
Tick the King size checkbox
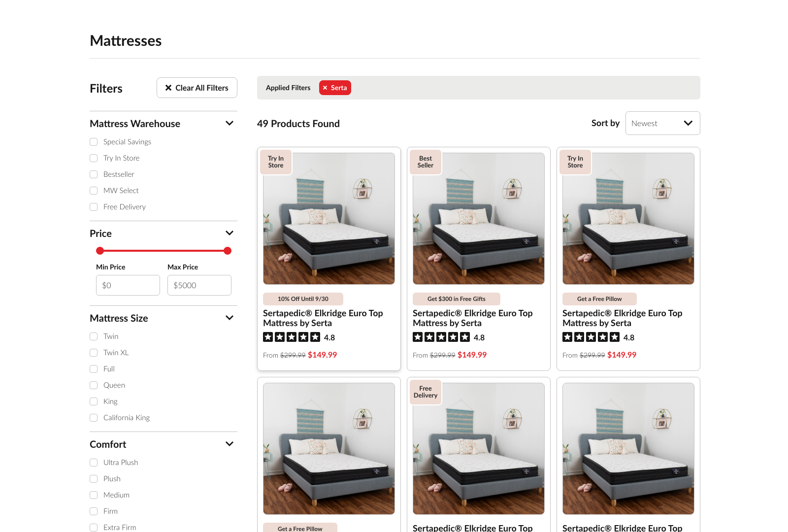tap(94, 401)
